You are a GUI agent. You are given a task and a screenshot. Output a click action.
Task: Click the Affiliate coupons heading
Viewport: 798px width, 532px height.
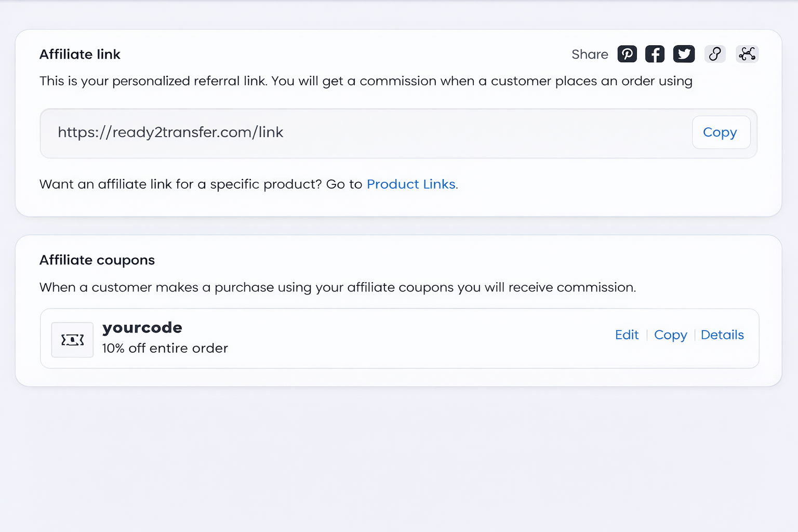[x=97, y=260]
